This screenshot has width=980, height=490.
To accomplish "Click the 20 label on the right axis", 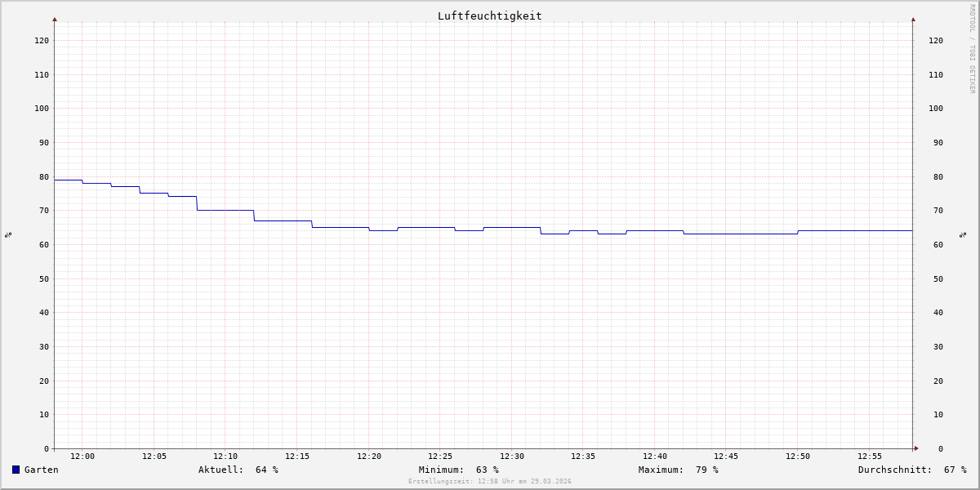I will point(938,381).
